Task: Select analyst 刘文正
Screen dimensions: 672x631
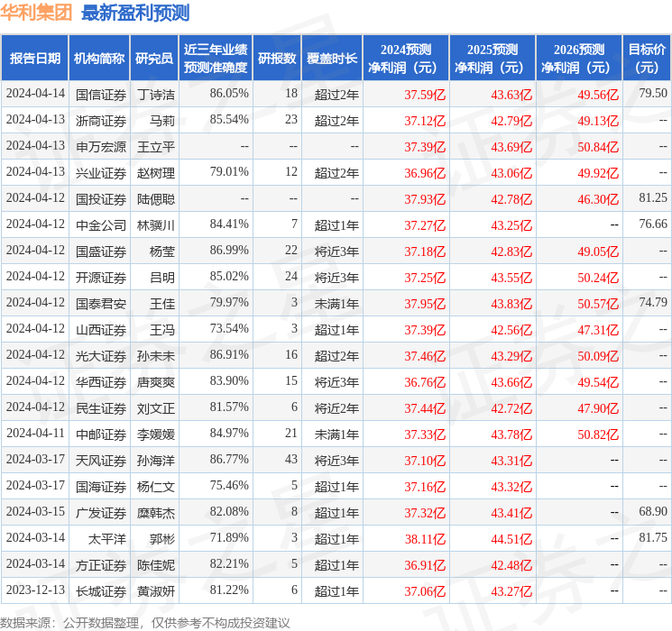Action: tap(155, 407)
